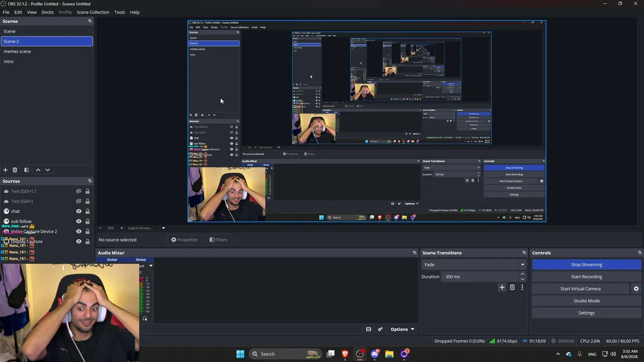Decrease the transition duration
The image size is (644, 362).
522,279
